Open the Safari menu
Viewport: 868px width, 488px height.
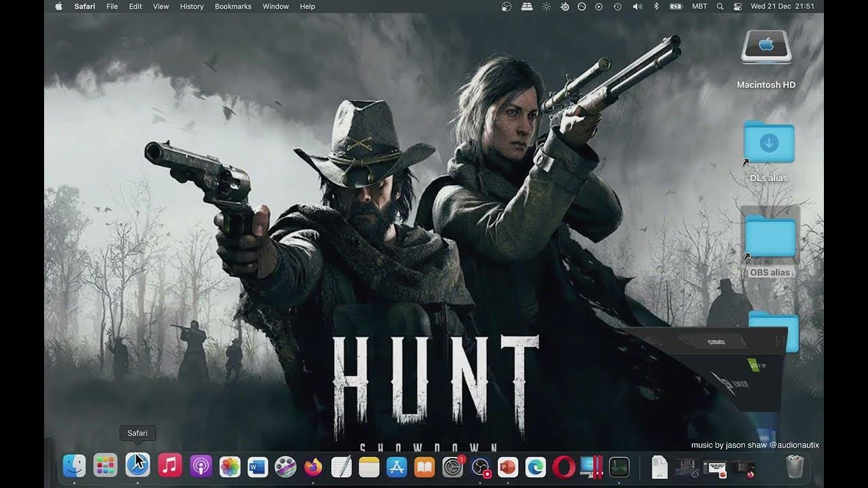pos(85,6)
